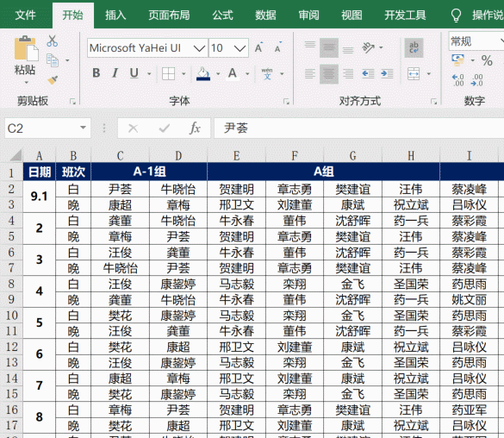Increase indent icon
The width and height of the screenshot is (504, 438).
(387, 73)
